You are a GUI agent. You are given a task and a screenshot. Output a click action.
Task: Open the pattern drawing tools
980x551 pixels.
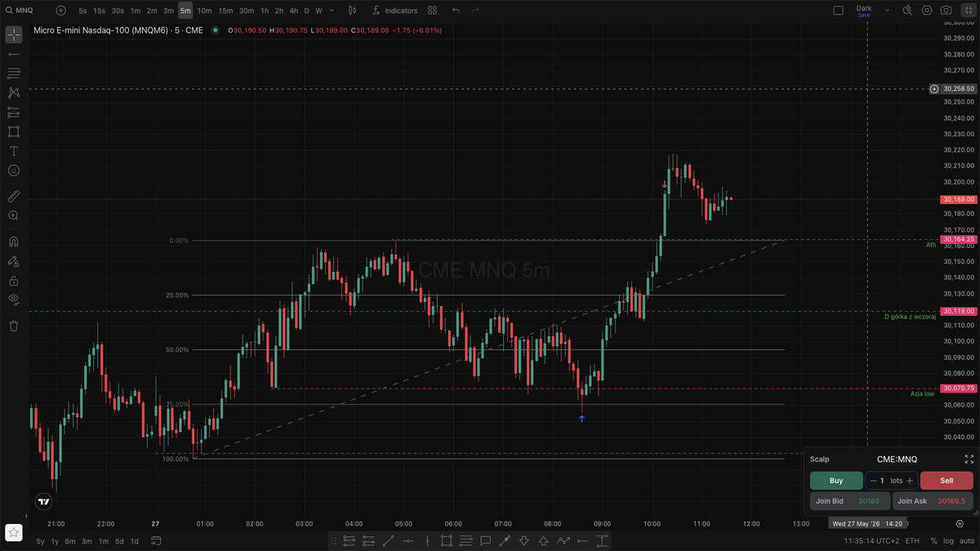tap(14, 93)
